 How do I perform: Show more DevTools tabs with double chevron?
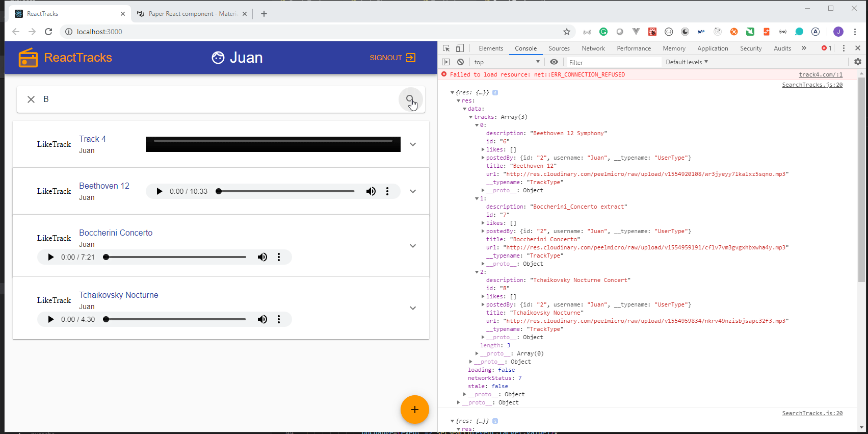click(804, 48)
